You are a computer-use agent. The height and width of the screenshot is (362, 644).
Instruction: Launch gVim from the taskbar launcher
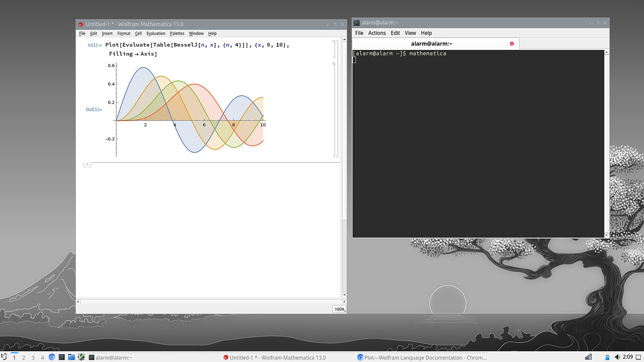pos(81,357)
